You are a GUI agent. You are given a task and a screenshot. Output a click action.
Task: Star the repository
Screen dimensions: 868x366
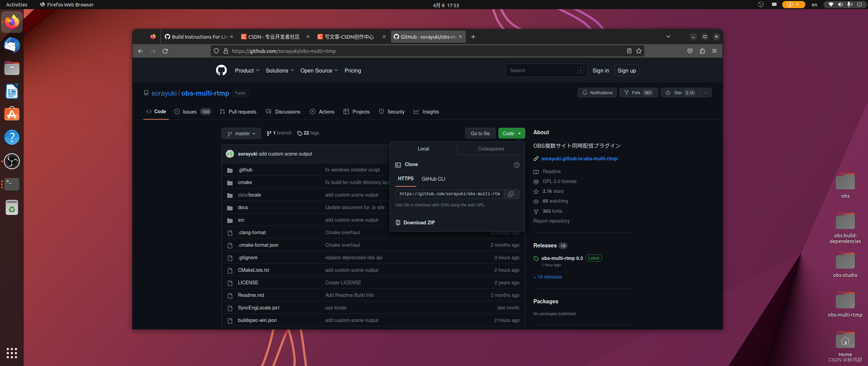[680, 93]
